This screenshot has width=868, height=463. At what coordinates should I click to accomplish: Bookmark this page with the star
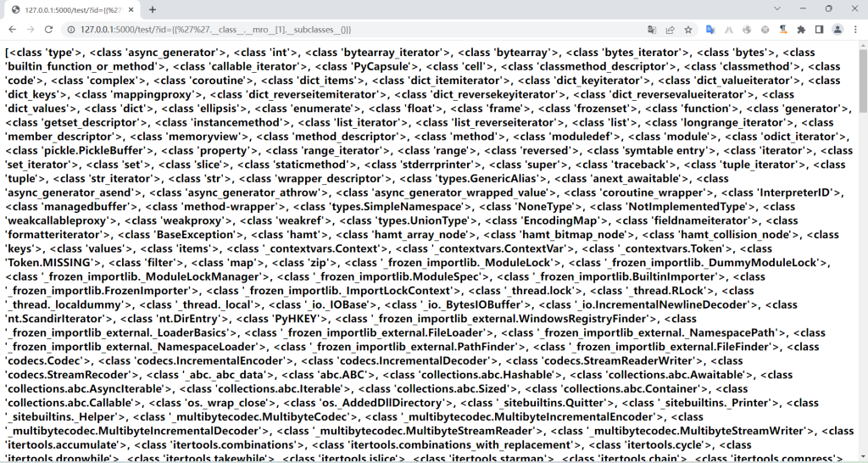688,30
